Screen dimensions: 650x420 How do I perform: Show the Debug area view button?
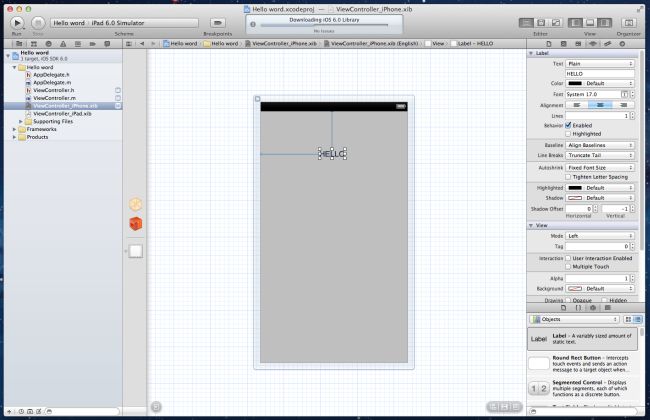pyautogui.click(x=589, y=23)
